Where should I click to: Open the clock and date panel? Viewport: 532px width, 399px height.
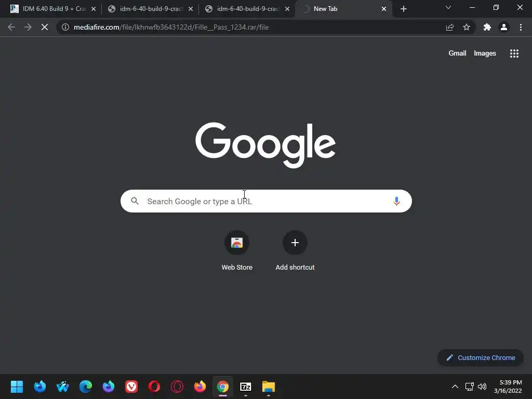[x=508, y=387]
